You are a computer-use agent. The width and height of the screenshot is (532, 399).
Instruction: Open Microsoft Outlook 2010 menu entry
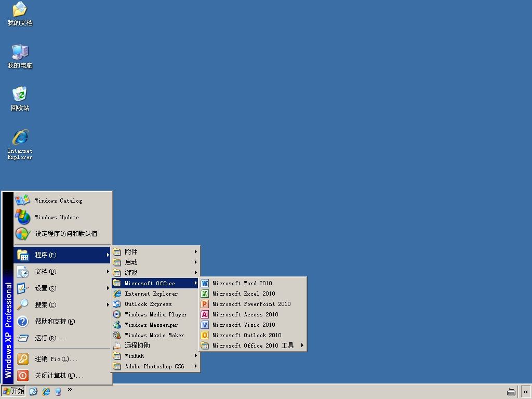253,335
